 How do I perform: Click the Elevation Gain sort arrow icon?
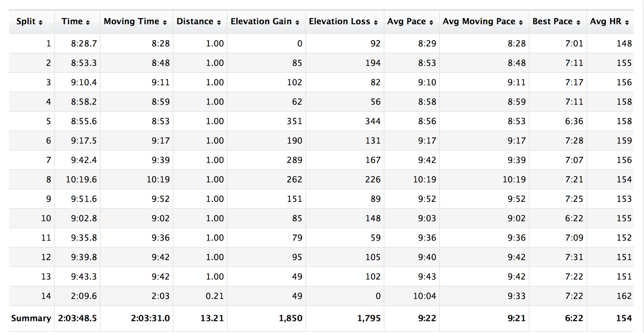click(297, 23)
